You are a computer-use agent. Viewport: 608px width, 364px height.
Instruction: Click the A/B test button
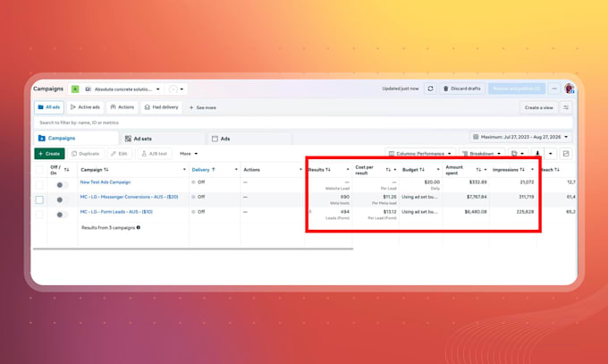click(154, 154)
